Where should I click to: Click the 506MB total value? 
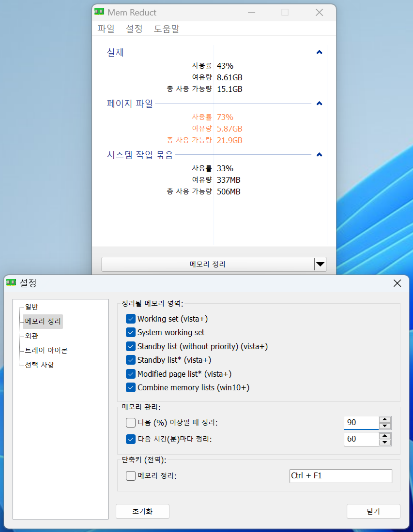pos(229,192)
